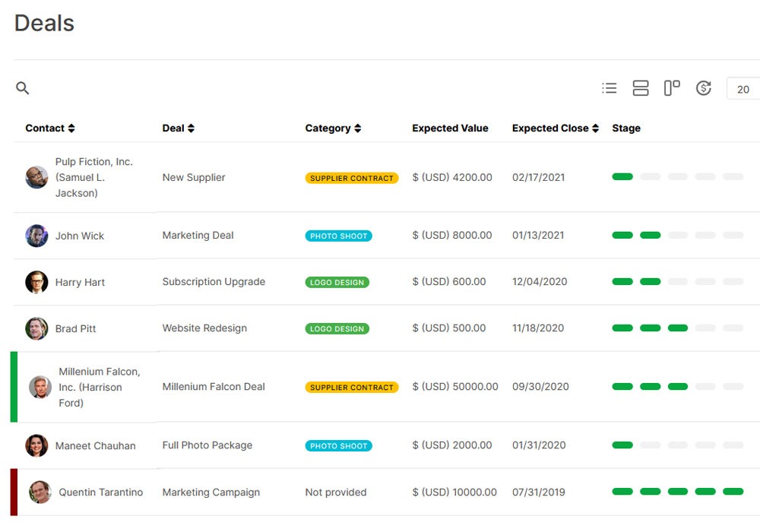Click the page size field showing 20
The height and width of the screenshot is (532, 760).
pos(743,89)
